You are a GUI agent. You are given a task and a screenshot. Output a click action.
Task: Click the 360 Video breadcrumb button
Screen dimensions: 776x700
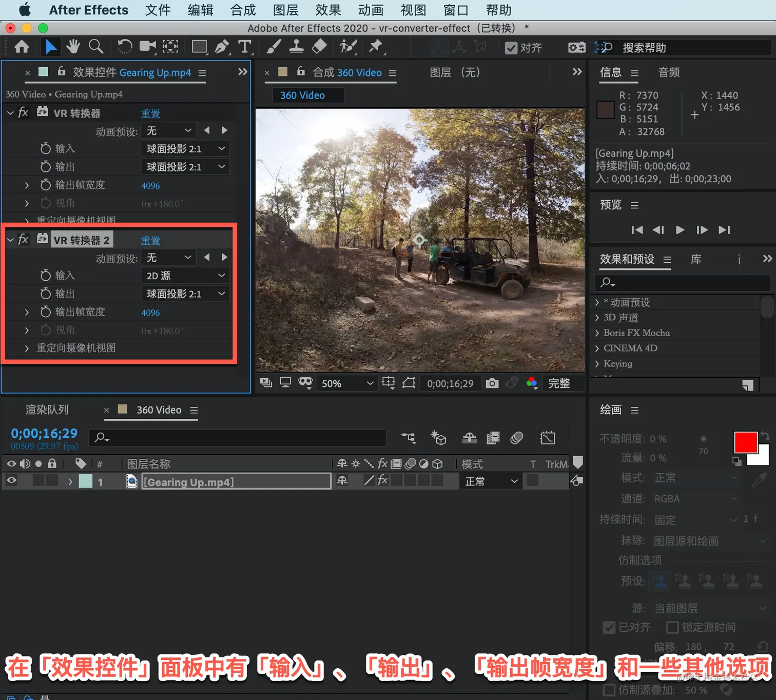click(x=307, y=95)
